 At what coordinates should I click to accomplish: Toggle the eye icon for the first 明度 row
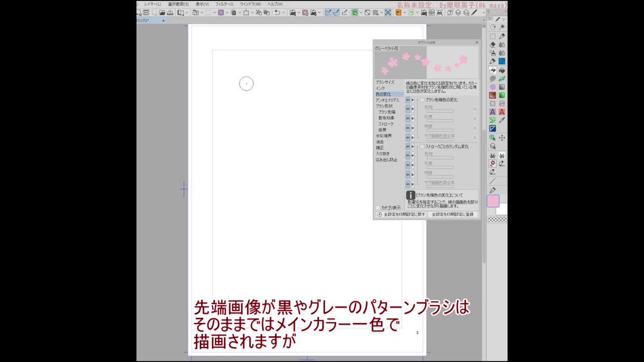[x=408, y=127]
